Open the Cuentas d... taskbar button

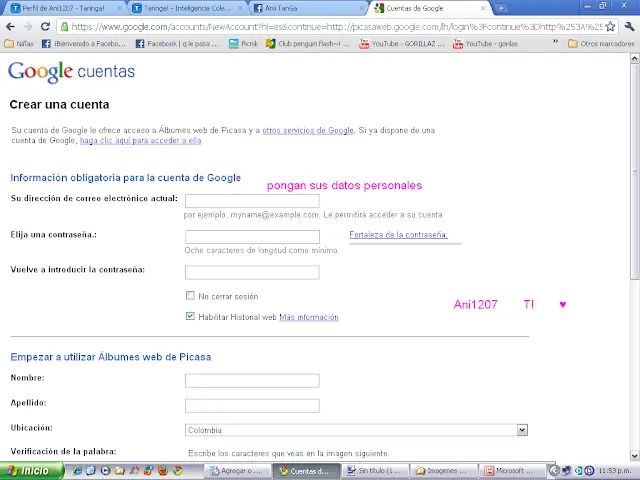click(x=306, y=471)
